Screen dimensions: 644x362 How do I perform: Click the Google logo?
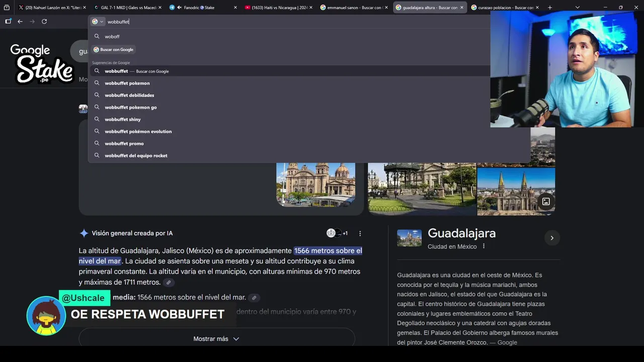point(30,50)
